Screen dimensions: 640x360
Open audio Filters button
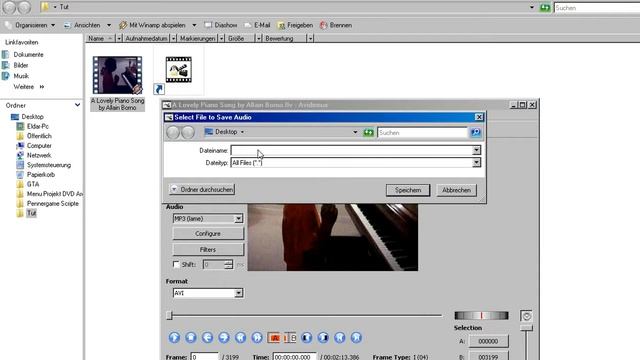(208, 249)
